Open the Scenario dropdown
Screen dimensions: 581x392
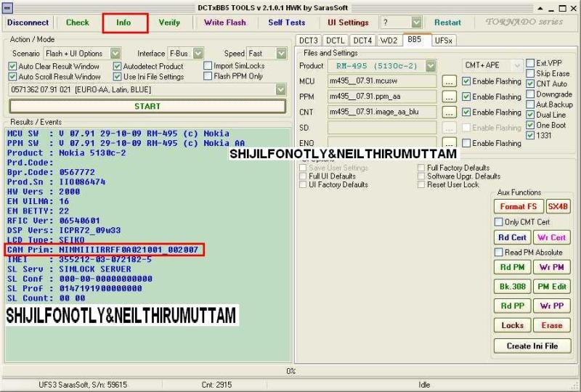click(x=115, y=53)
